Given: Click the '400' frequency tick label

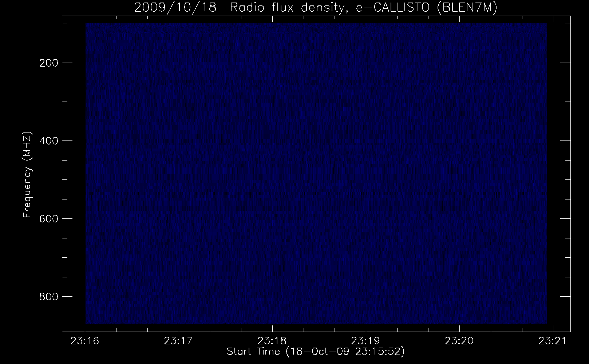Looking at the screenshot, I should pos(48,141).
